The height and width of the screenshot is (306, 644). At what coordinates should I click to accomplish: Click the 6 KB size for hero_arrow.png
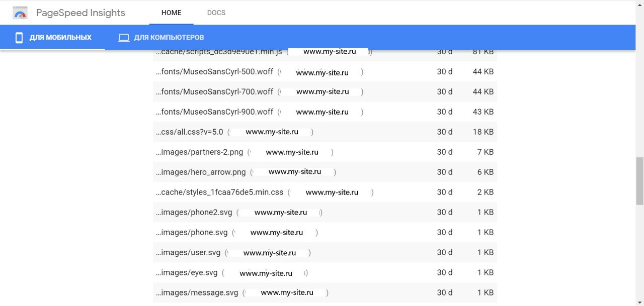tap(486, 172)
